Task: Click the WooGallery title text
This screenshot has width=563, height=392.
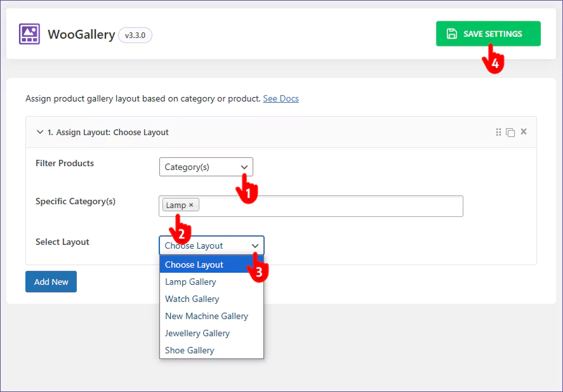Action: (81, 35)
